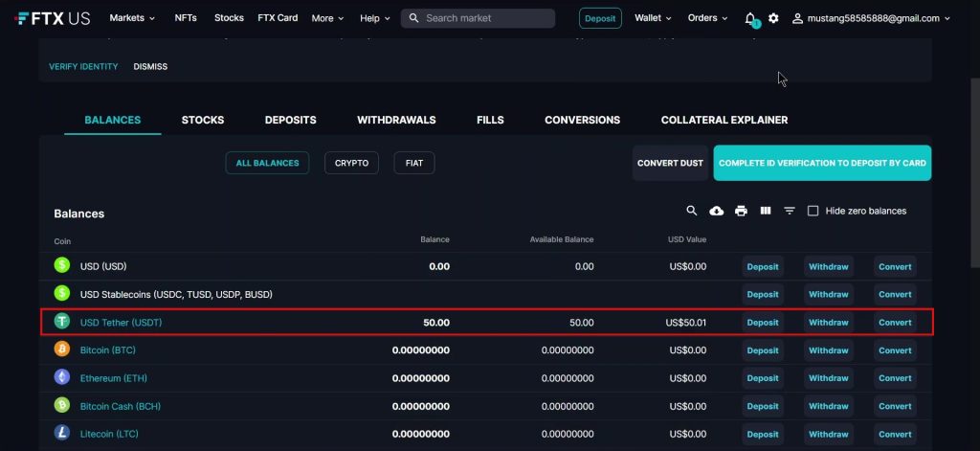The width and height of the screenshot is (980, 451).
Task: Open the Litecoin (LTC) coin link
Action: pos(109,434)
